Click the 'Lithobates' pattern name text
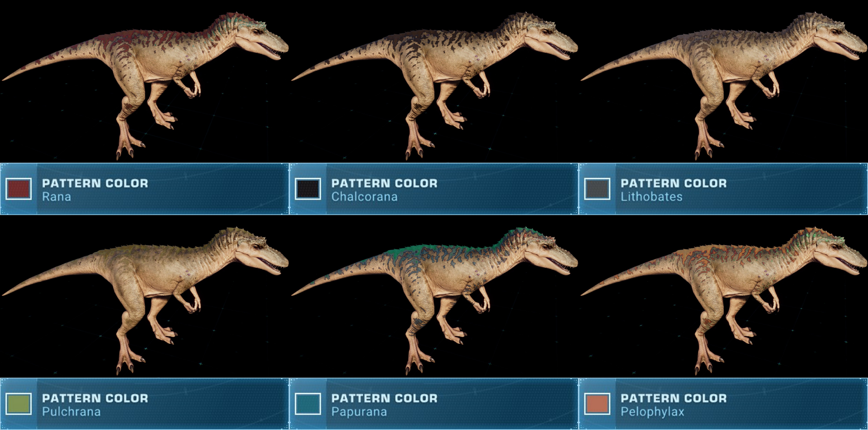This screenshot has height=430, width=868. [651, 197]
